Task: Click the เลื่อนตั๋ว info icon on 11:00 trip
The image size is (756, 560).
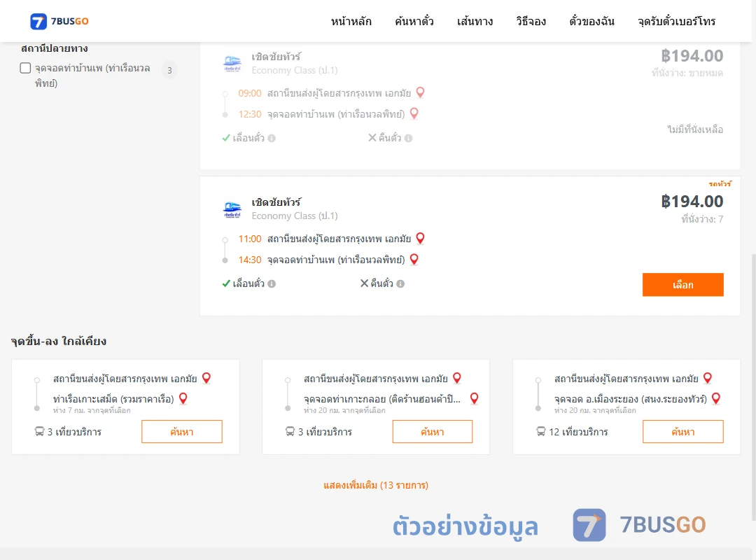Action: pos(272,284)
